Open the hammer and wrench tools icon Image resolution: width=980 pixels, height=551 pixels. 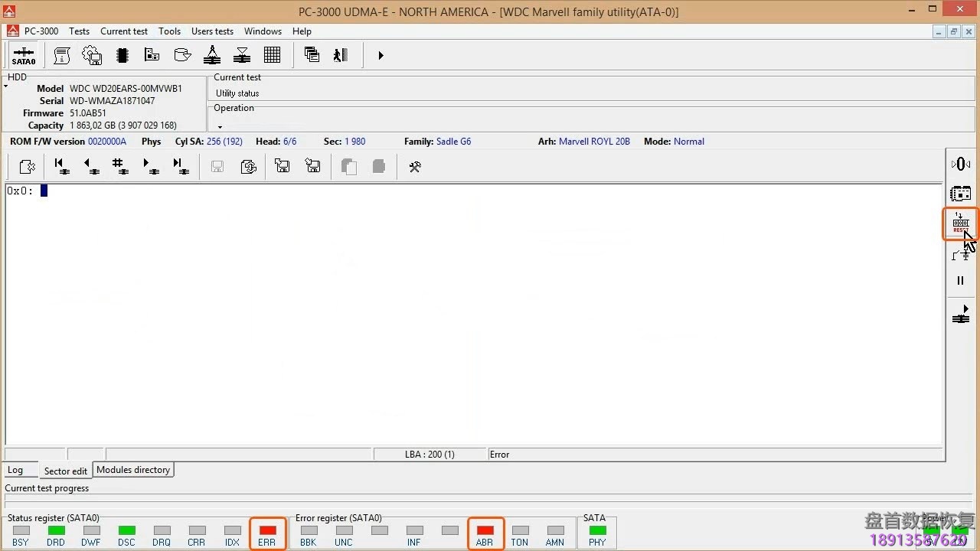(415, 167)
